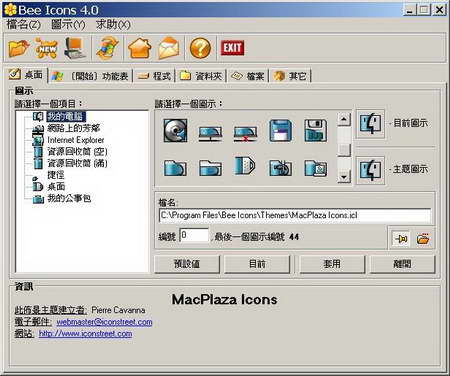Click the icon number input field
The height and width of the screenshot is (376, 450).
tap(194, 235)
